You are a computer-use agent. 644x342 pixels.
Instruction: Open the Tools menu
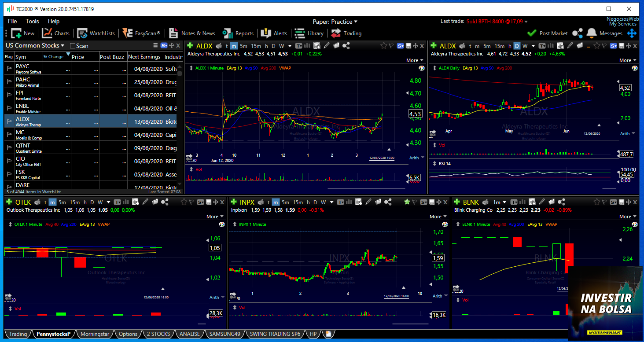point(32,21)
